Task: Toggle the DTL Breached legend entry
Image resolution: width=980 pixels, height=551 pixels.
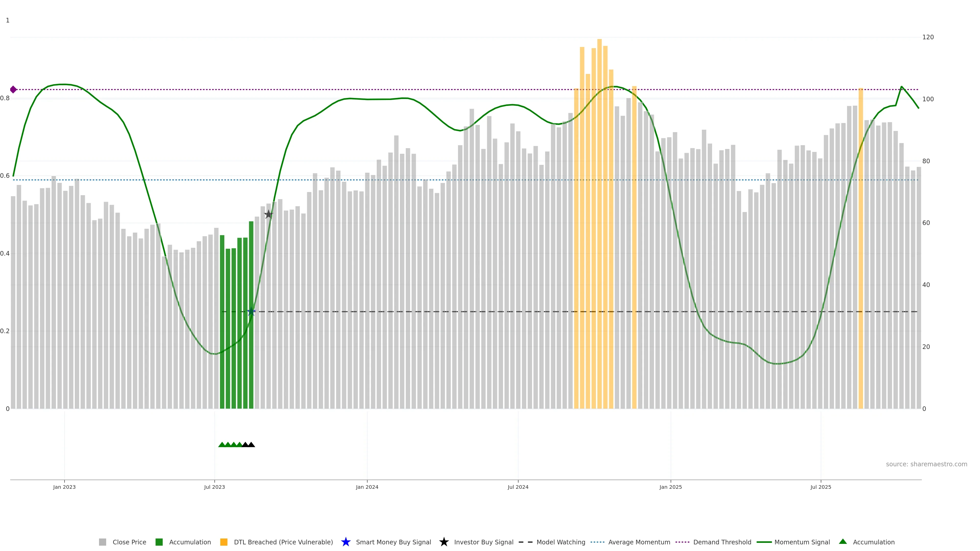Action: click(x=283, y=542)
